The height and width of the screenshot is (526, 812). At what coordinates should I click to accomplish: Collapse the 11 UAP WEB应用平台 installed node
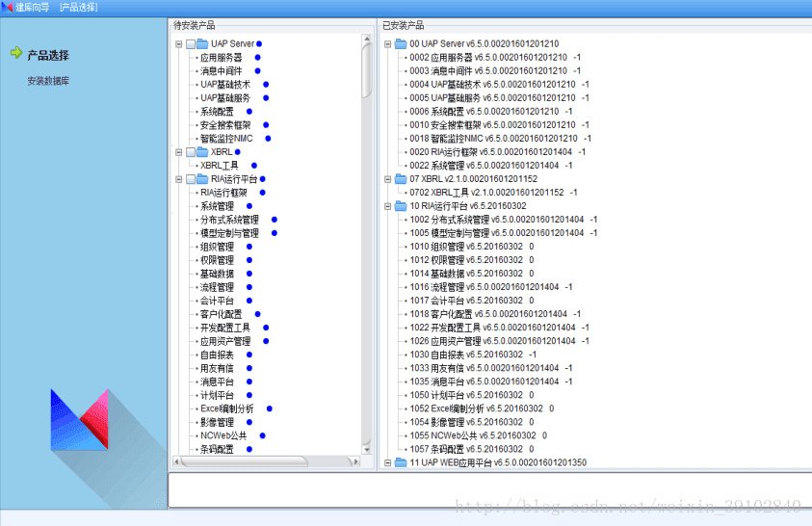387,462
